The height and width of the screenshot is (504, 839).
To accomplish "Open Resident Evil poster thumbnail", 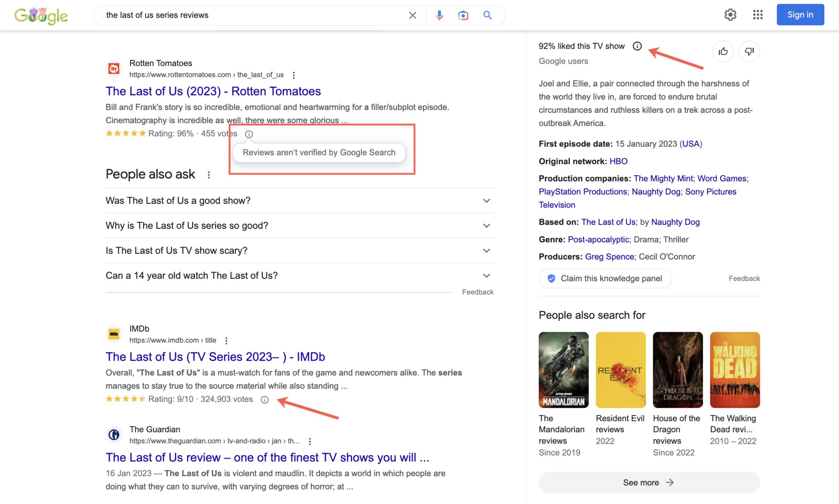I will [621, 370].
